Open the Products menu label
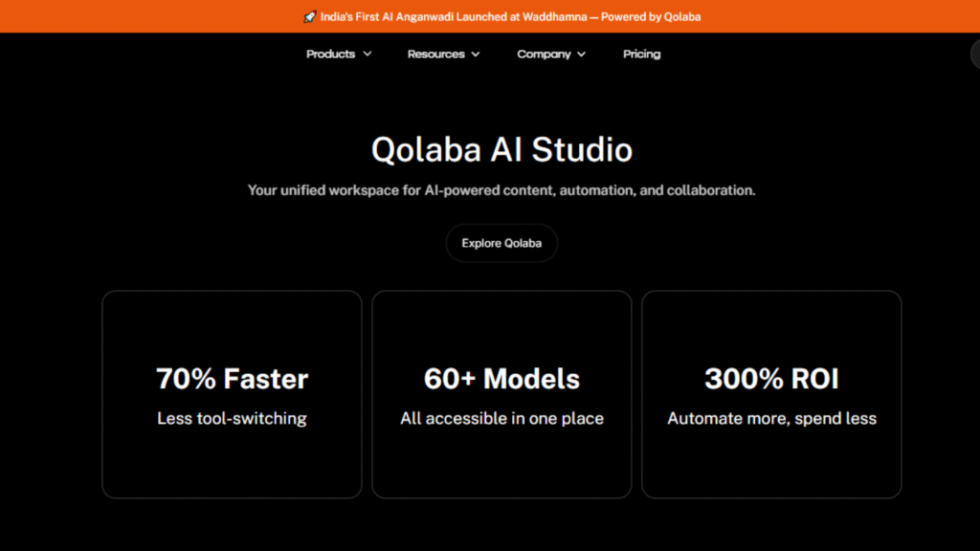Viewport: 980px width, 551px height. point(330,55)
